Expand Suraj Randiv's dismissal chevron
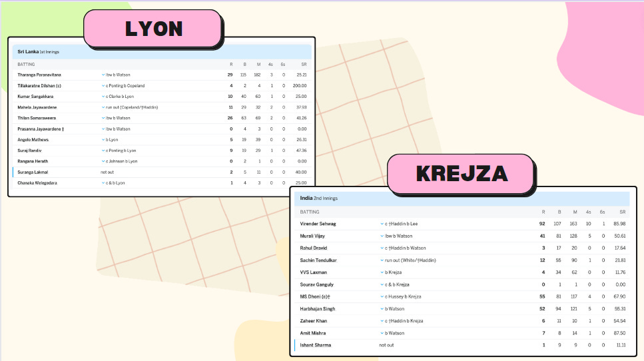Screen dimensions: 644x361 coord(103,151)
